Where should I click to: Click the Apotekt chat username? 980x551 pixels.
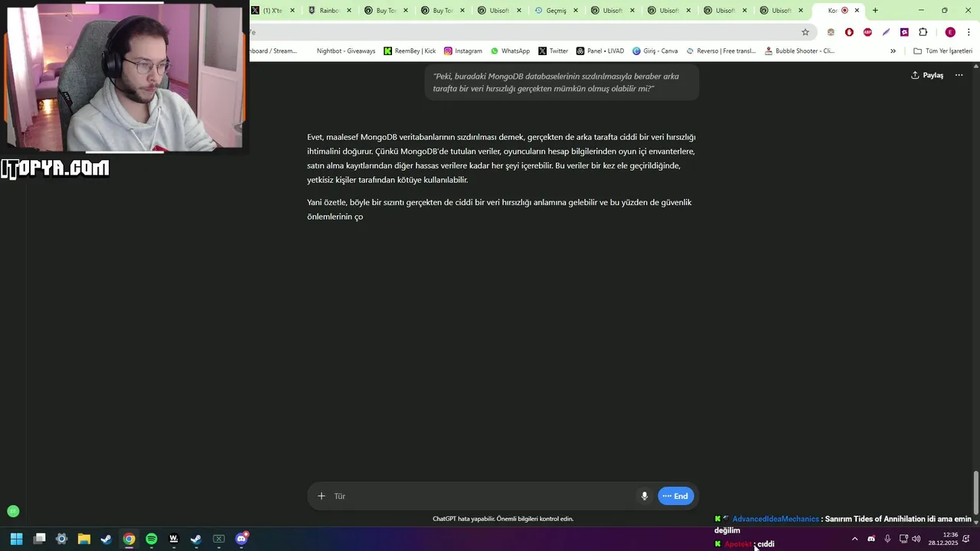pyautogui.click(x=738, y=544)
